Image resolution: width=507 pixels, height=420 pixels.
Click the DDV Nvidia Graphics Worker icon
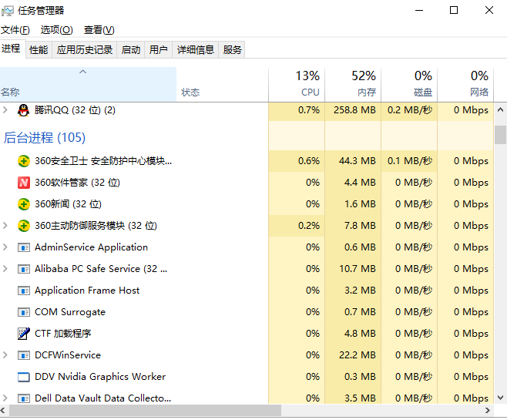pyautogui.click(x=23, y=377)
